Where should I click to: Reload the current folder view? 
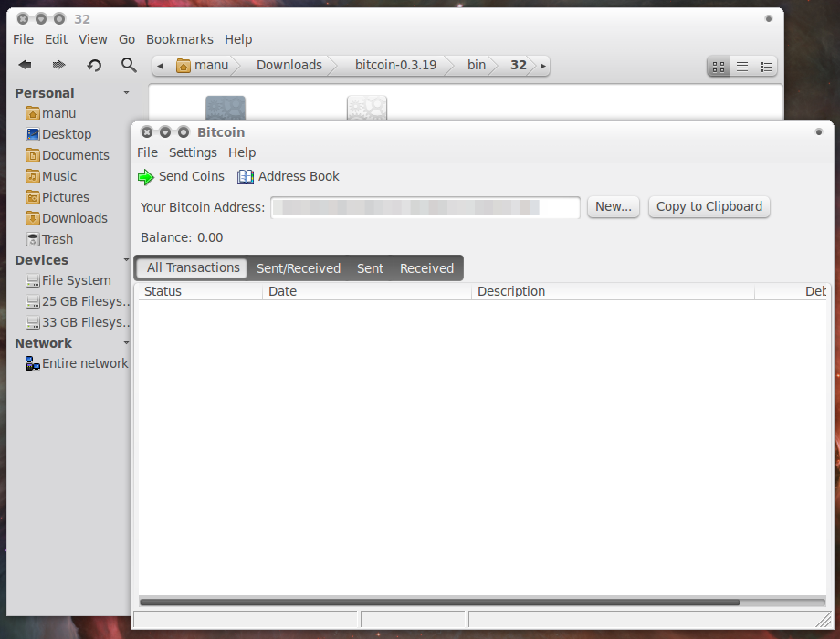[94, 66]
